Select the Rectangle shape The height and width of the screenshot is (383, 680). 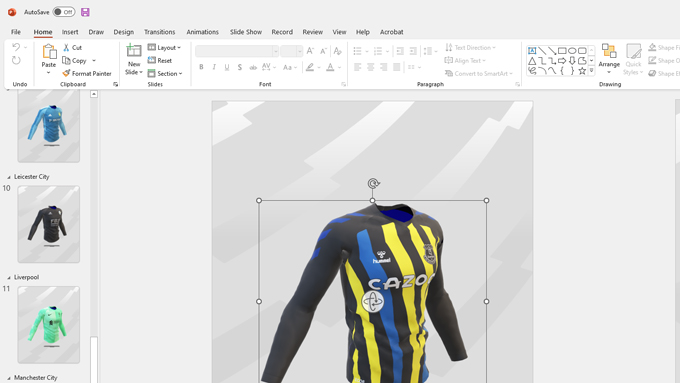point(562,51)
